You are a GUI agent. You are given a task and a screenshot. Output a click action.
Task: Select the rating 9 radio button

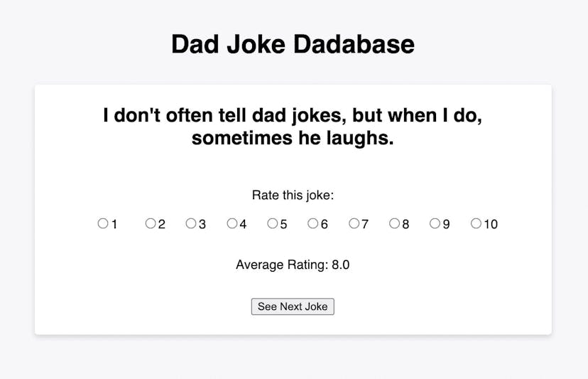(435, 223)
